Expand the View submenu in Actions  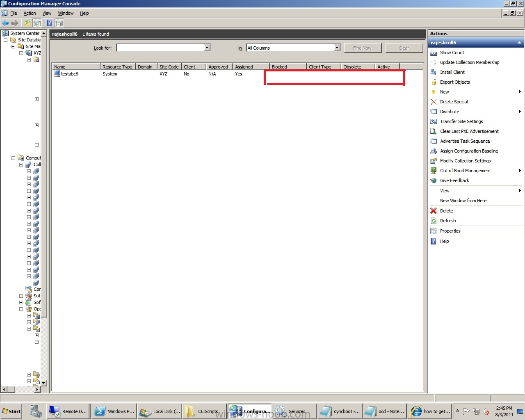point(520,191)
